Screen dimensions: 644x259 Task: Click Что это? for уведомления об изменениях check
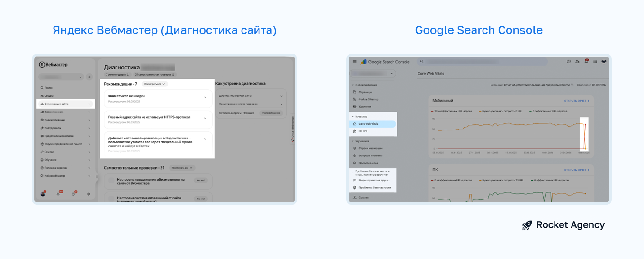200,180
